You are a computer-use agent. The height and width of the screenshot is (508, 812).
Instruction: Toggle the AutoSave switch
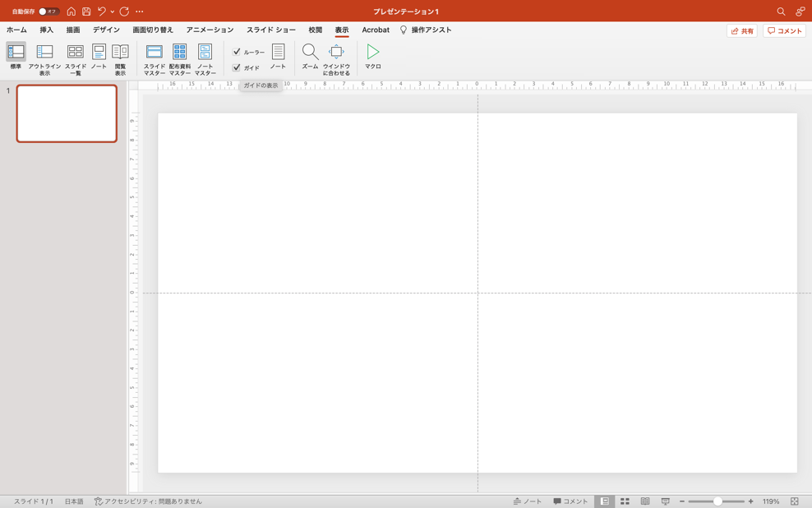[x=48, y=12]
